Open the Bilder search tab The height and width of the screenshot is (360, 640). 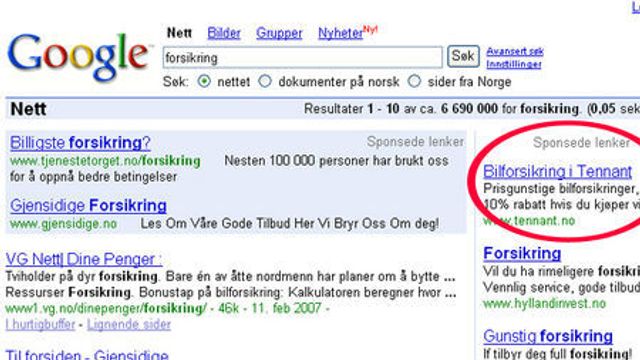click(x=224, y=33)
